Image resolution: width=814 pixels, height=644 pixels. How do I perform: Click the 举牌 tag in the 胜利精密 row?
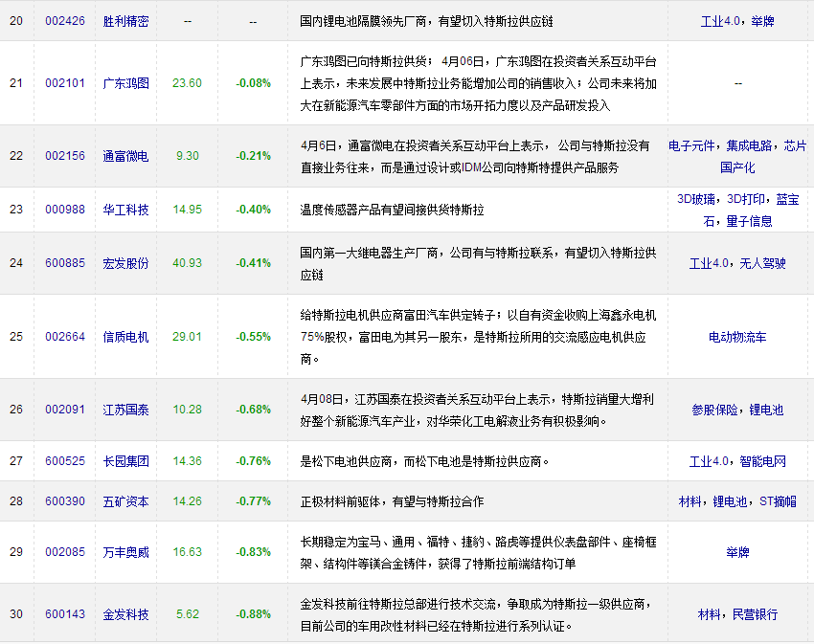click(x=762, y=21)
